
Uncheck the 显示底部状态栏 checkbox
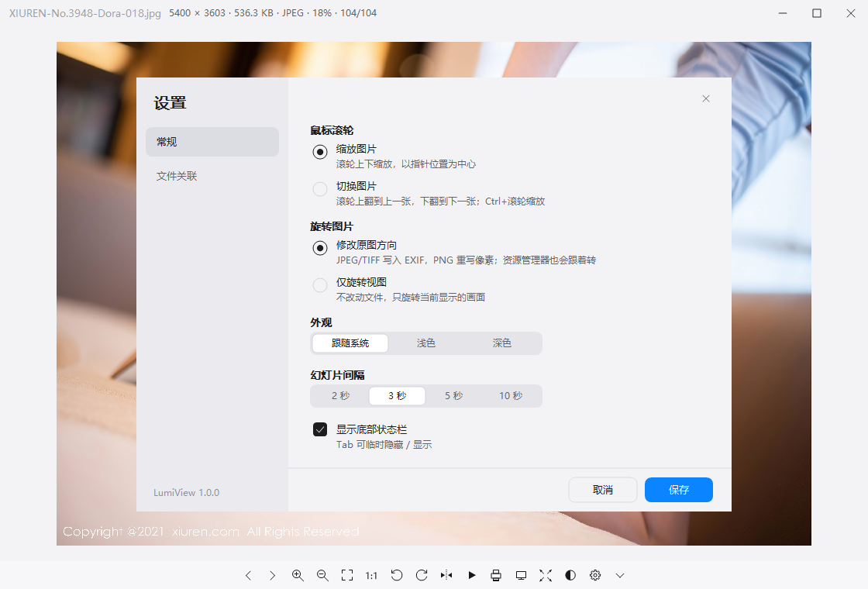coord(320,429)
